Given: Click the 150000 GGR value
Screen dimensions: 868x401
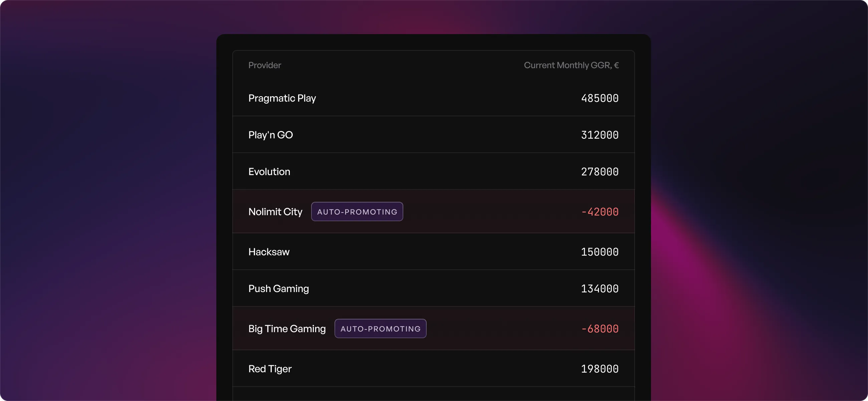Looking at the screenshot, I should [600, 252].
